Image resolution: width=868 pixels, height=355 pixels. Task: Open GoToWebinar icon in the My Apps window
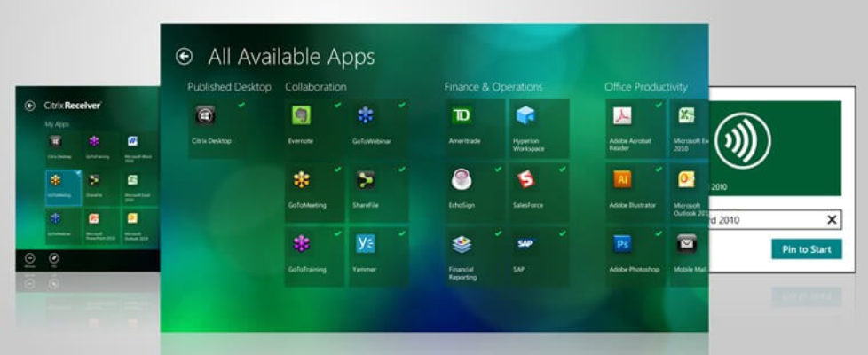55,218
